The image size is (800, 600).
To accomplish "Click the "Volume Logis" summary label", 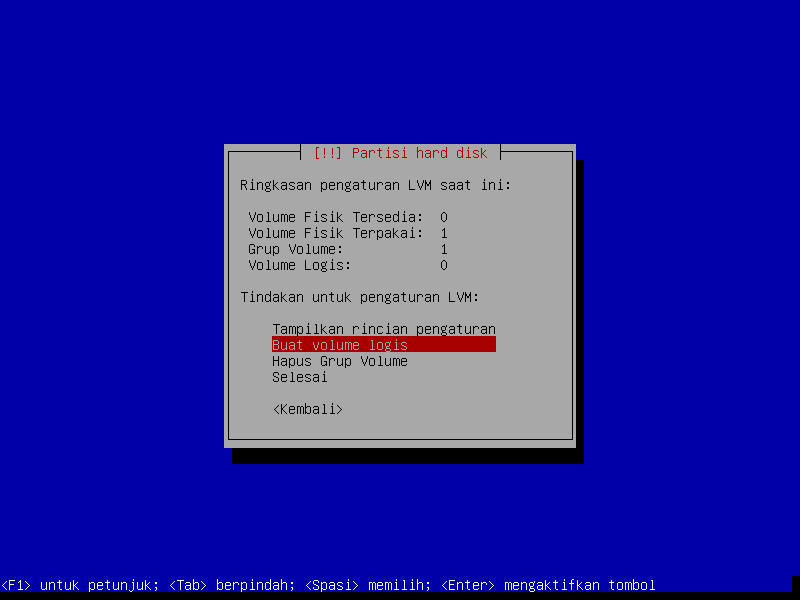I will coord(299,265).
